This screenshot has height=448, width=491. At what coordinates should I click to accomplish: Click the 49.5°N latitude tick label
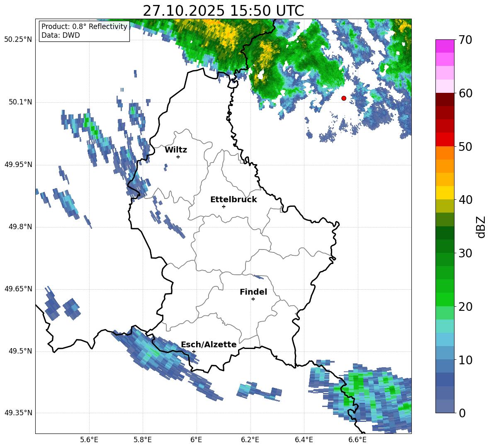coord(20,351)
